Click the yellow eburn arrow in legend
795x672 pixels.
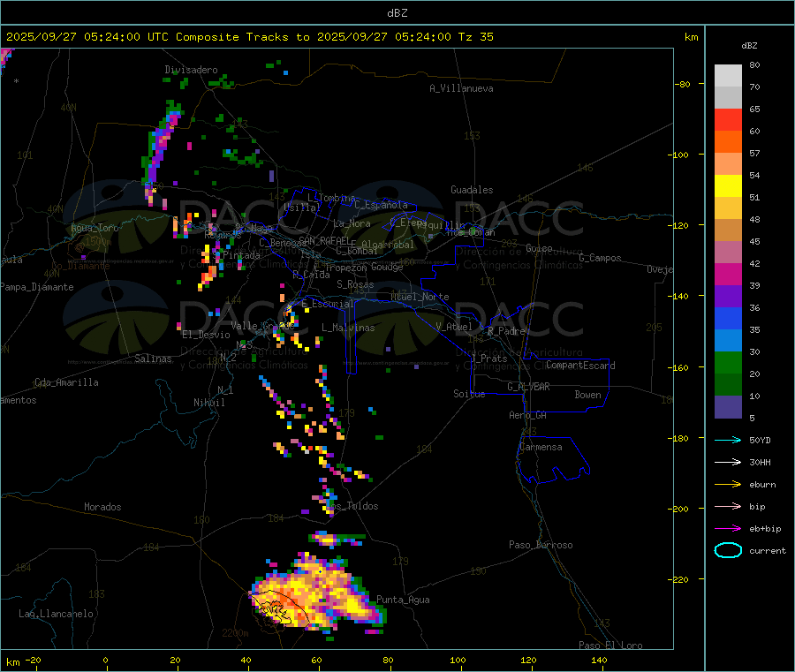[728, 485]
